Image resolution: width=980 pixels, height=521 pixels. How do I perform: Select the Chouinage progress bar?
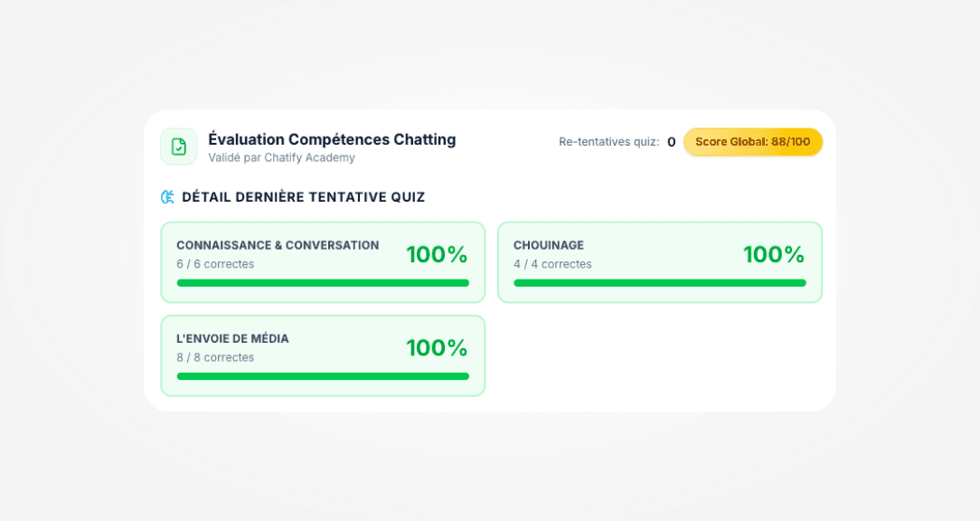pos(659,283)
